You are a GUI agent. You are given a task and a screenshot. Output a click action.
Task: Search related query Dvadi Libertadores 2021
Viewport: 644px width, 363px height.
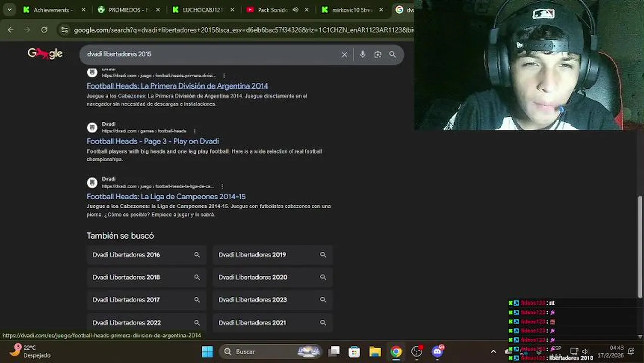click(x=272, y=323)
